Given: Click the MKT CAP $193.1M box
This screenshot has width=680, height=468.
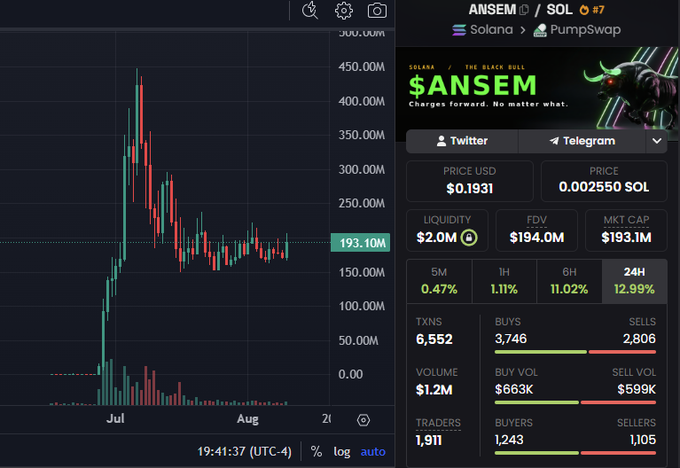Looking at the screenshot, I should tap(626, 230).
